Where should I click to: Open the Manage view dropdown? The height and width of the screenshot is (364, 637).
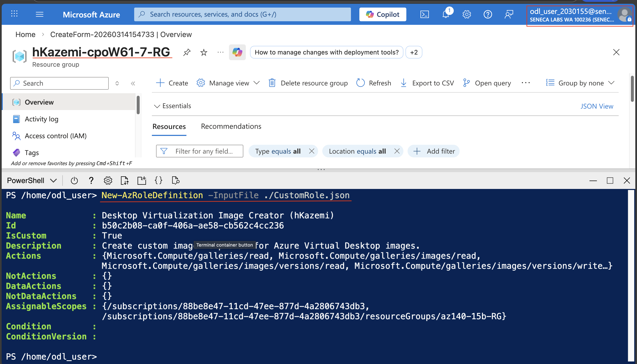pos(228,83)
